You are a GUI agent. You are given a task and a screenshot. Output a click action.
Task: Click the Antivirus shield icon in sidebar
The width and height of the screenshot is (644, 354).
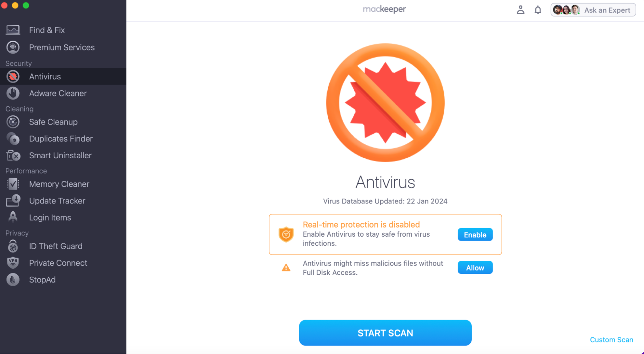pos(14,76)
